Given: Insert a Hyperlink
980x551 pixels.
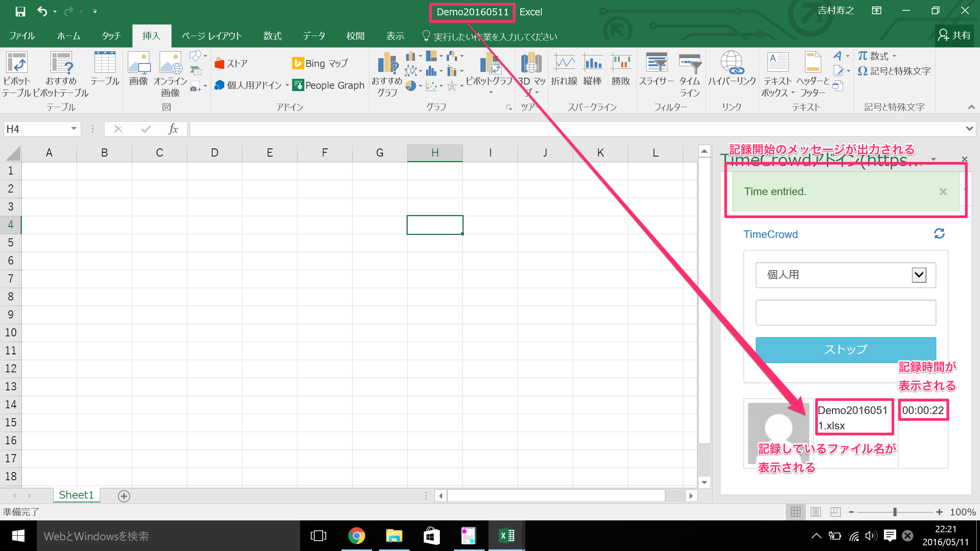Looking at the screenshot, I should (732, 69).
